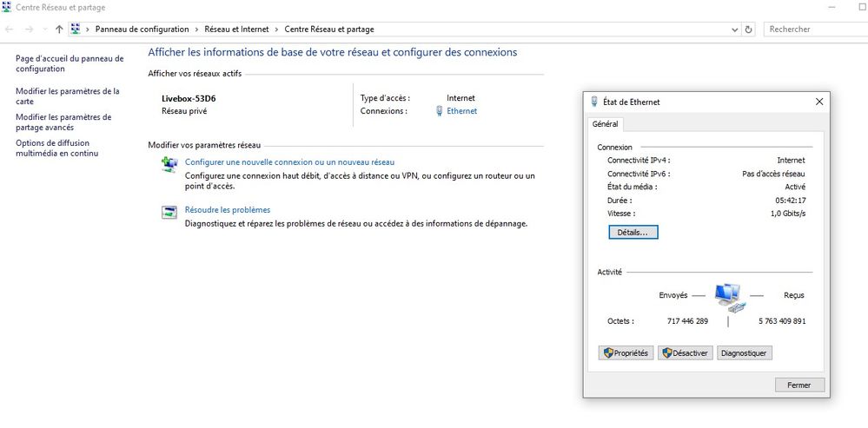Click the refresh button in address bar
This screenshot has height=428, width=868.
[x=749, y=30]
